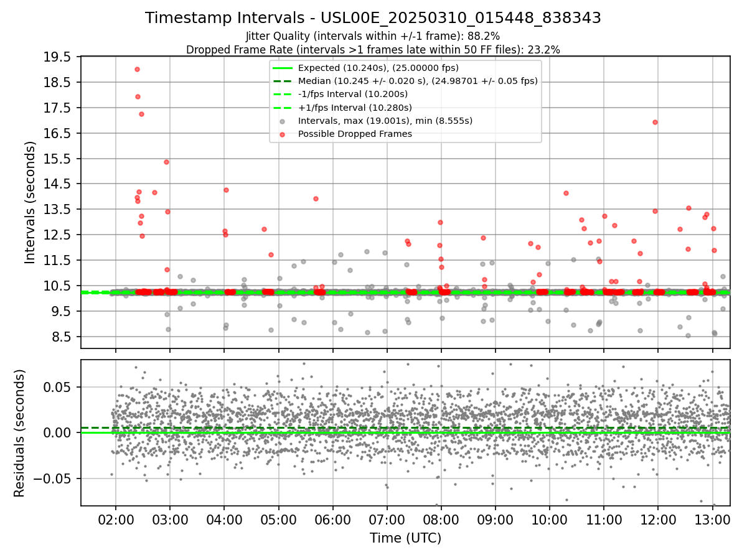The width and height of the screenshot is (747, 560).
Task: Click the highest red dropped-frame point at 19.0 seconds
Action: [137, 69]
